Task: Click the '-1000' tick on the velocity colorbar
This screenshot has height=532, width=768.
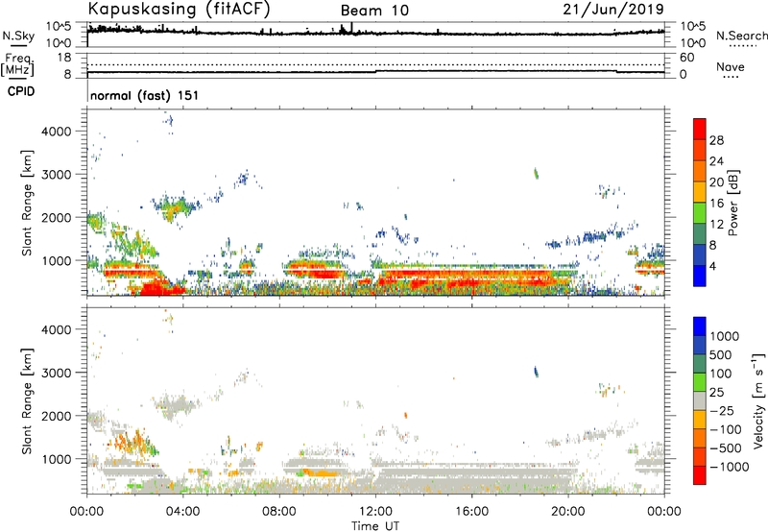Action: click(x=730, y=467)
